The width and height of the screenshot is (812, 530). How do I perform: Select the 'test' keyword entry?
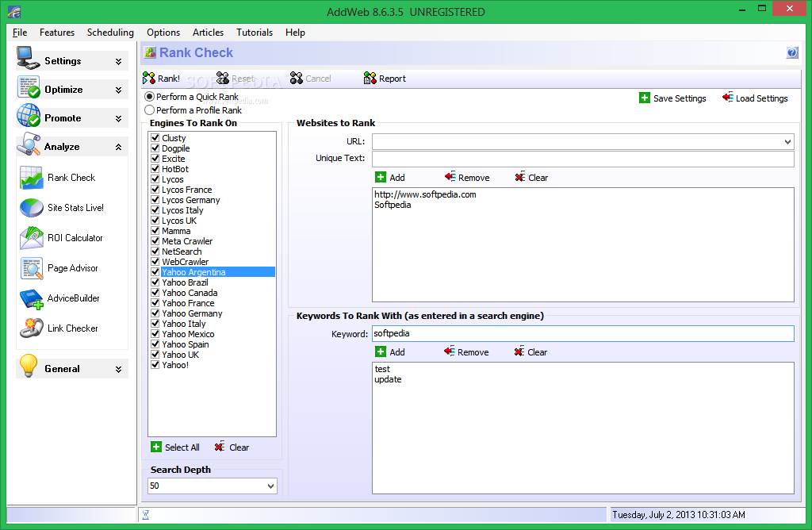point(382,369)
